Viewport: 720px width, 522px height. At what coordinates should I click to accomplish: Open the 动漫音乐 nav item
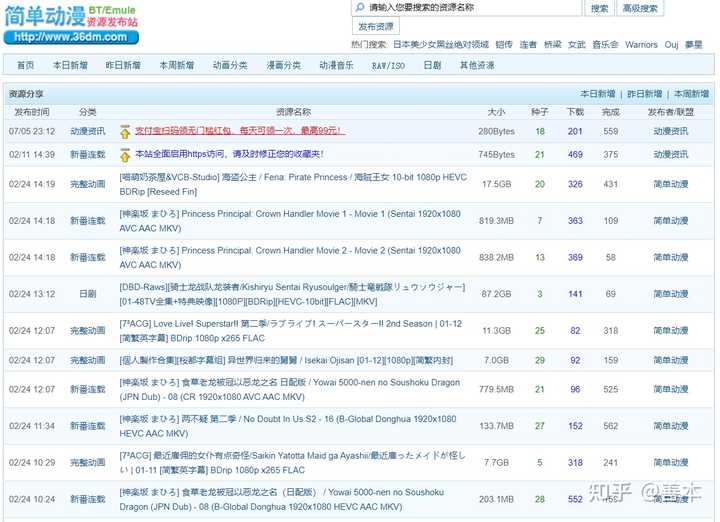(337, 65)
